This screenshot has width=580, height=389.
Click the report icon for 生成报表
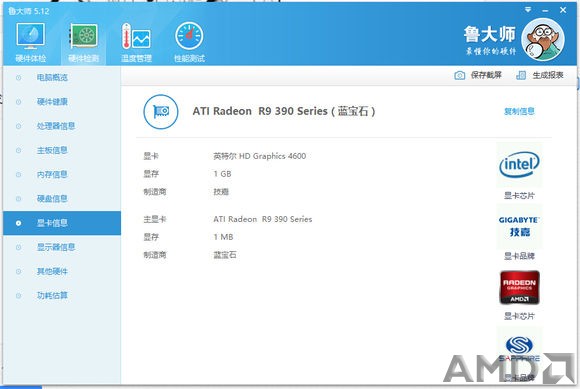(521, 75)
